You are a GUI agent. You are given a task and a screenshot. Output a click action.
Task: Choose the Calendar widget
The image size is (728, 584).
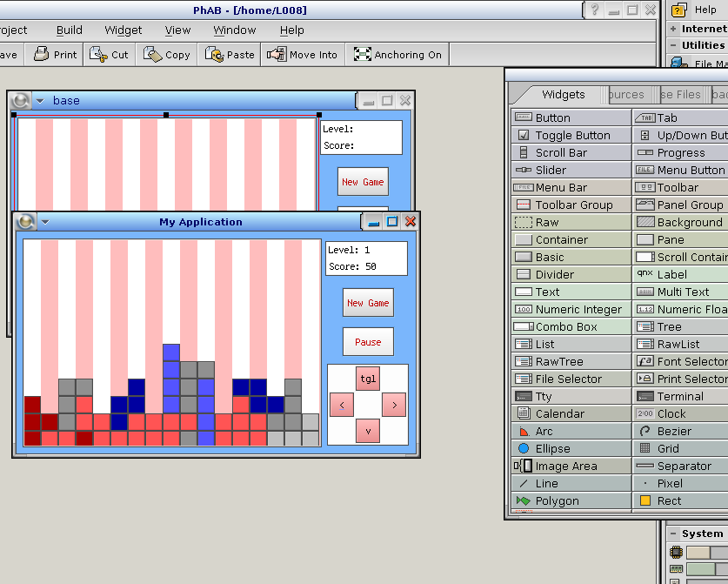click(571, 413)
